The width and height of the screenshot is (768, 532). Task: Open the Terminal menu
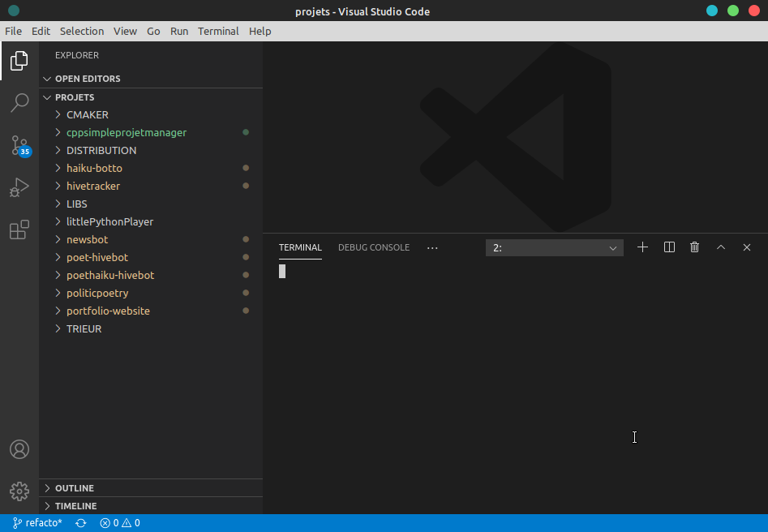point(218,32)
